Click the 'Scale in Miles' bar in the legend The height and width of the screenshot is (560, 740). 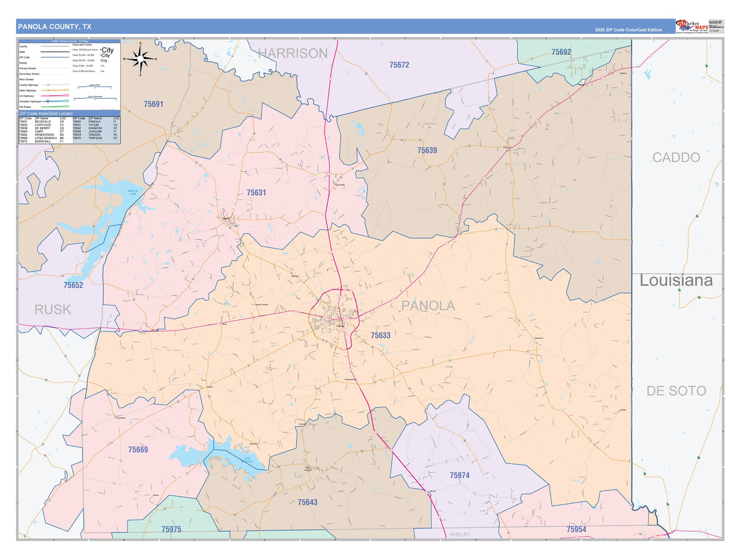click(95, 87)
